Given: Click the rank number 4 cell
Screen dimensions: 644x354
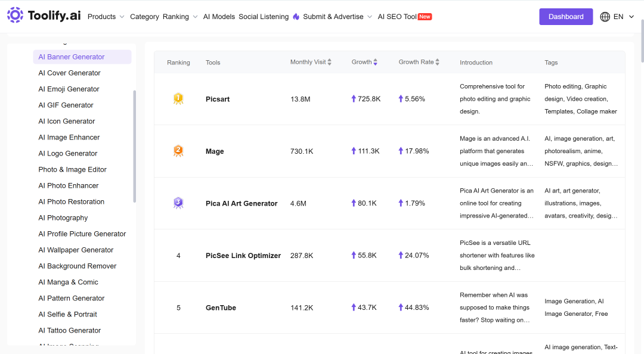Looking at the screenshot, I should point(178,256).
